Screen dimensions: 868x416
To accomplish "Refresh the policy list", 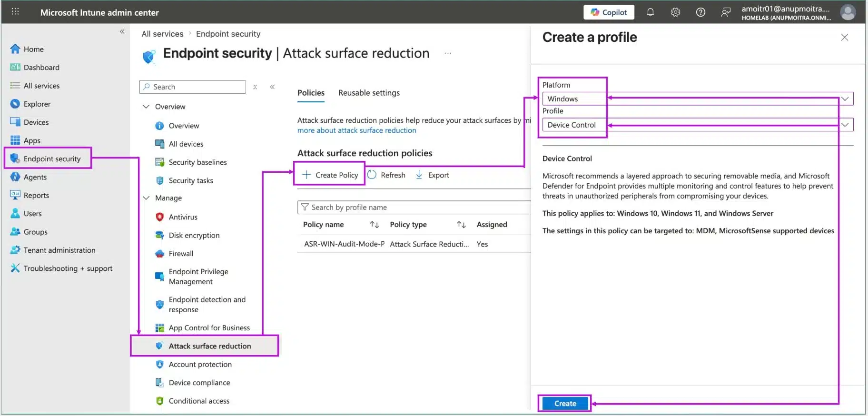I will 386,175.
